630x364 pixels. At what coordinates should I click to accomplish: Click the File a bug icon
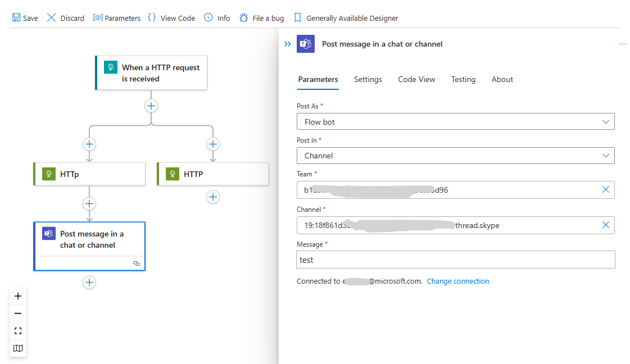point(243,17)
